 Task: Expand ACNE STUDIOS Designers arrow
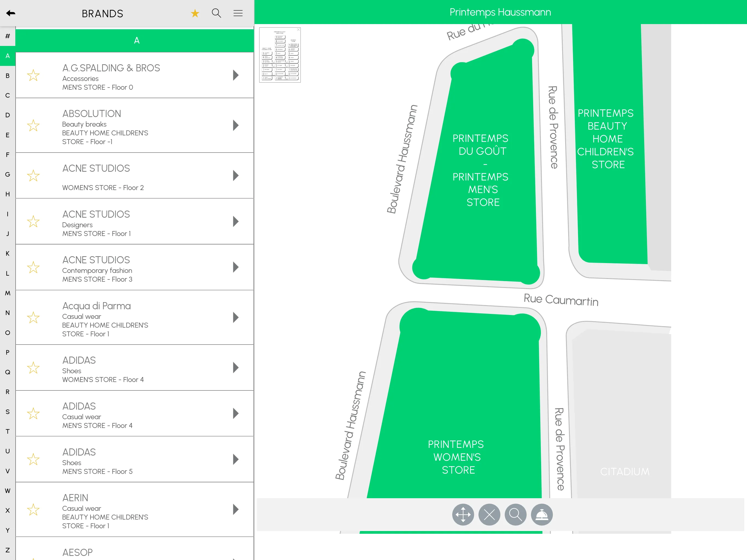(x=236, y=221)
